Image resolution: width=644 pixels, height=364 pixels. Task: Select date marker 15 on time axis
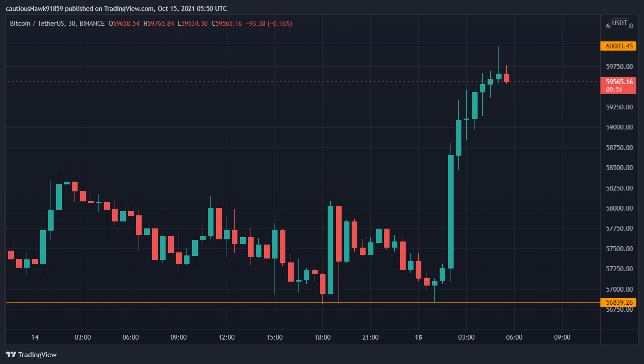click(x=418, y=337)
